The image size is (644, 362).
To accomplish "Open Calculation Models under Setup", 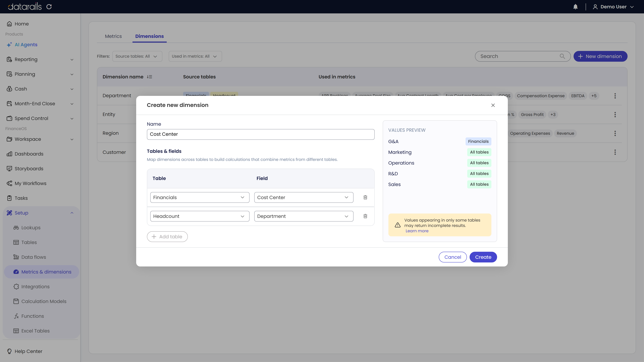I will (44, 301).
